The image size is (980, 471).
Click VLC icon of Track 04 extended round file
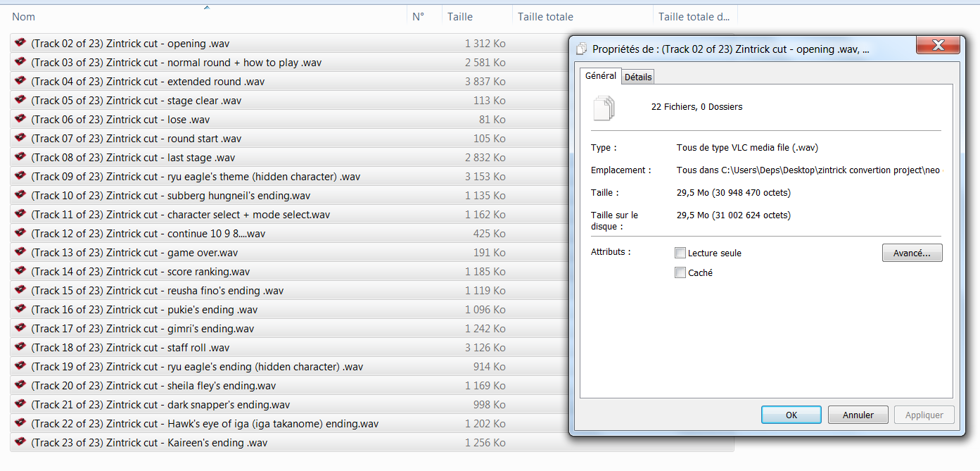pyautogui.click(x=20, y=81)
